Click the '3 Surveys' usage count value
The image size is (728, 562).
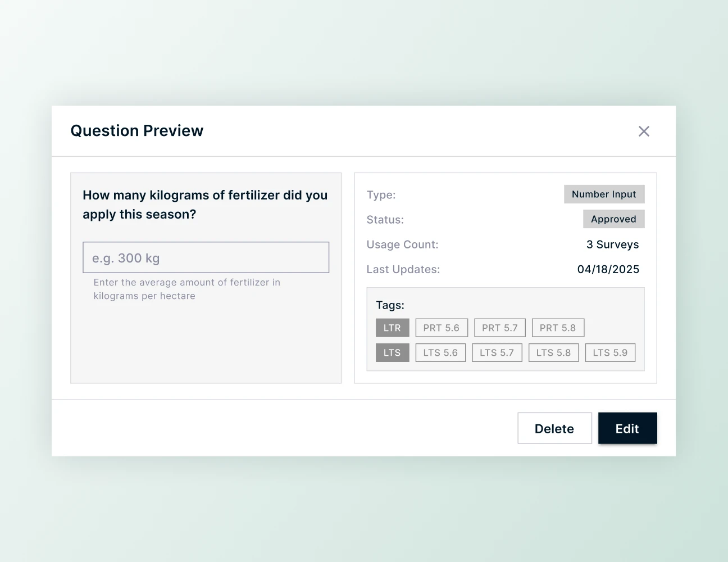click(613, 244)
